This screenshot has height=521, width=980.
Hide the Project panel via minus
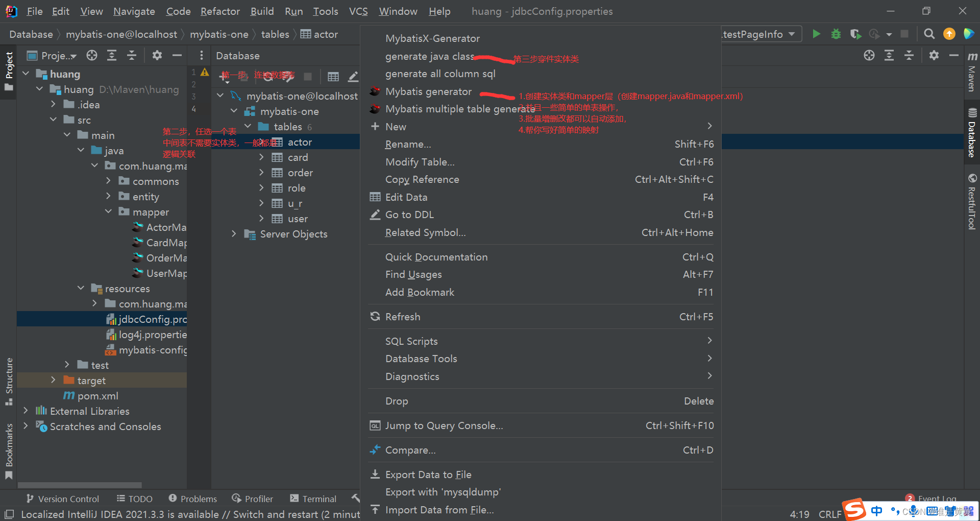pos(177,56)
